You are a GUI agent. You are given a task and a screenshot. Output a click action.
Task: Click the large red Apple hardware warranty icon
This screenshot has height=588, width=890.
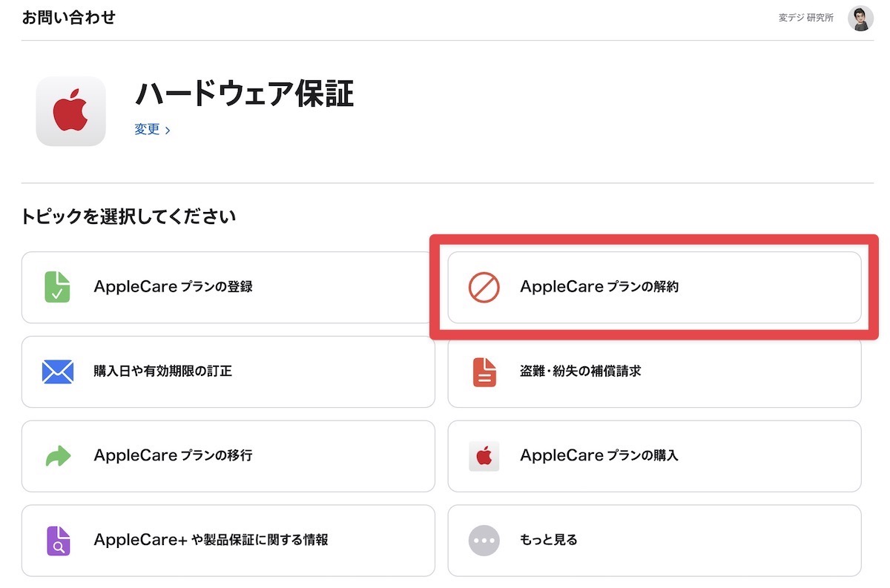[x=70, y=111]
